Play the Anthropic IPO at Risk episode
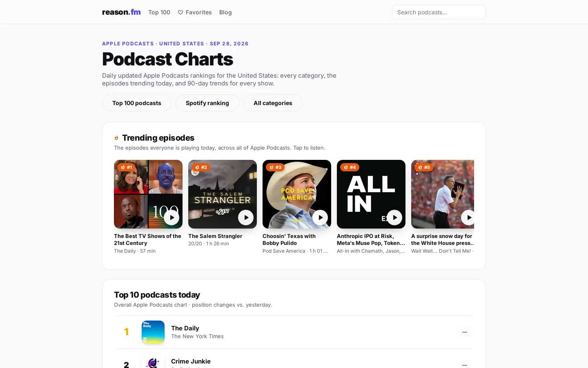This screenshot has width=588, height=368. (394, 218)
